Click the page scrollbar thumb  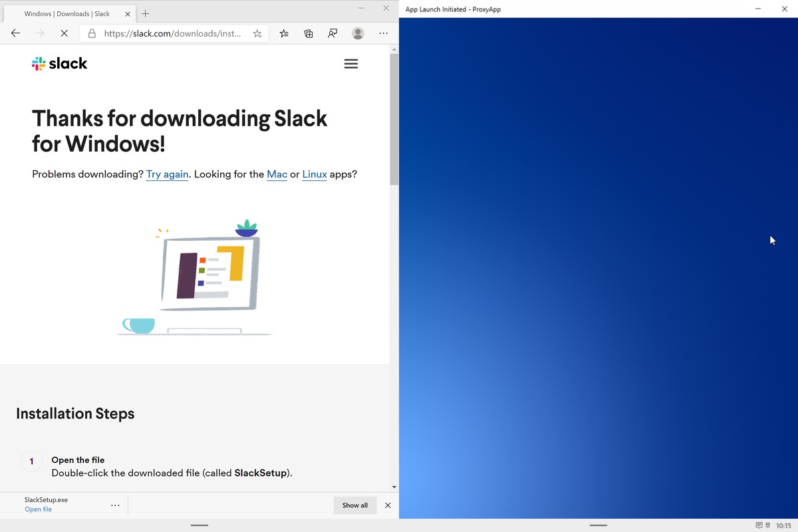click(x=394, y=120)
